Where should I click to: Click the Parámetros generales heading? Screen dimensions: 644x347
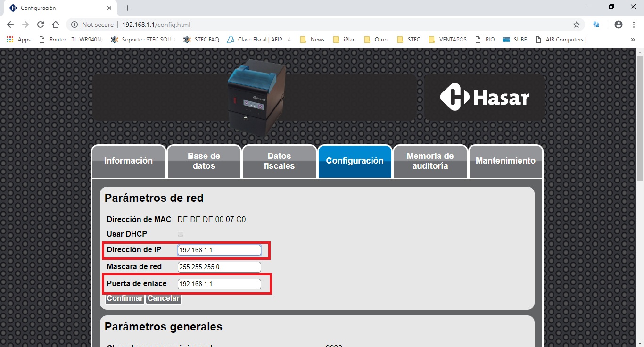[x=164, y=327]
